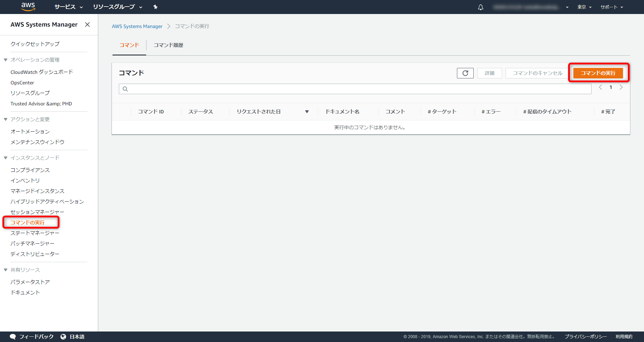Image resolution: width=644 pixels, height=342 pixels.
Task: Collapse the オペレーションの管理 section
Action: pos(6,60)
